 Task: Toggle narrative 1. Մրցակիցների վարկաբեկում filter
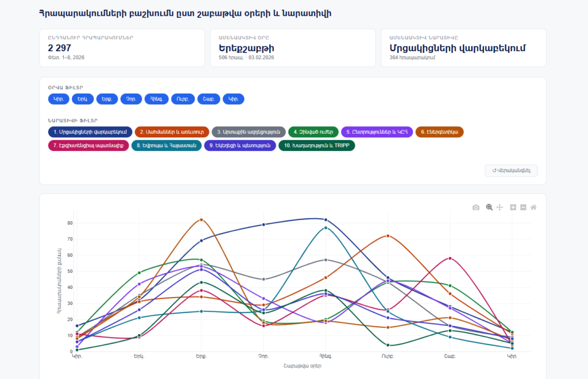click(x=90, y=132)
